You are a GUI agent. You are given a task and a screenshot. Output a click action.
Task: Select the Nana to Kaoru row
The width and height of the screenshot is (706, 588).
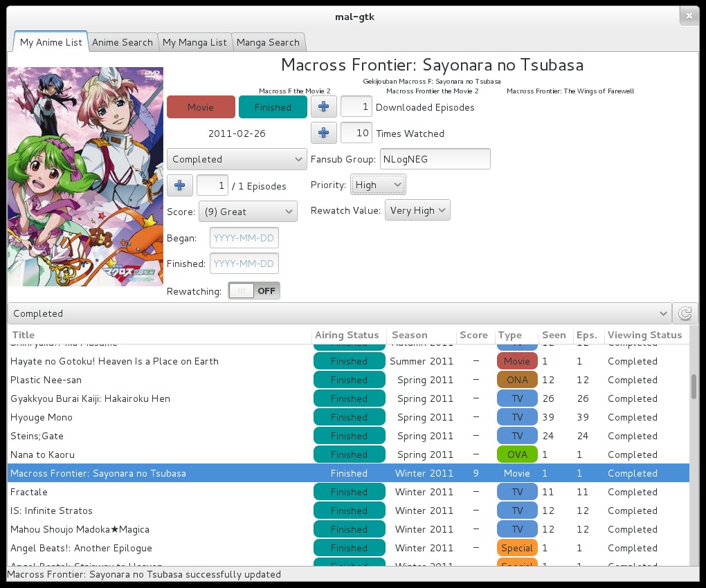348,454
